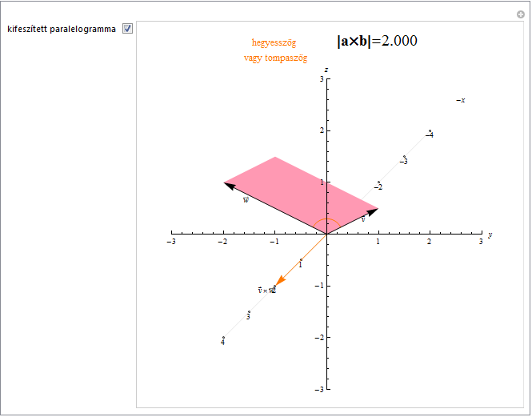The width and height of the screenshot is (532, 417).
Task: Click the black arrowhead of vector w
Action: tap(229, 186)
